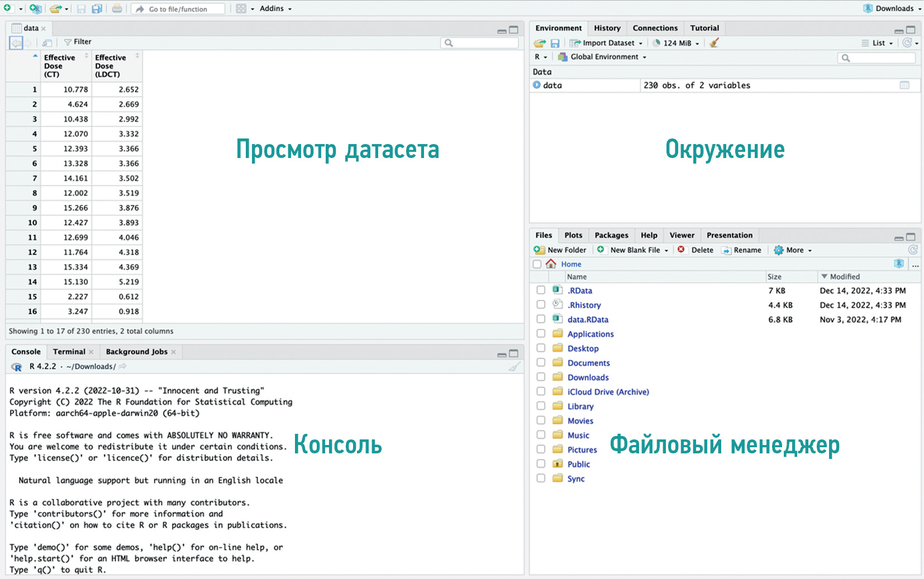Click the print icon in the main toolbar
Image resolution: width=924 pixels, height=579 pixels.
pos(117,9)
